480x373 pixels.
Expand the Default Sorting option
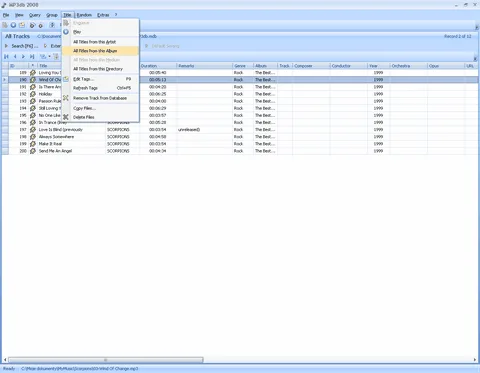[x=146, y=46]
